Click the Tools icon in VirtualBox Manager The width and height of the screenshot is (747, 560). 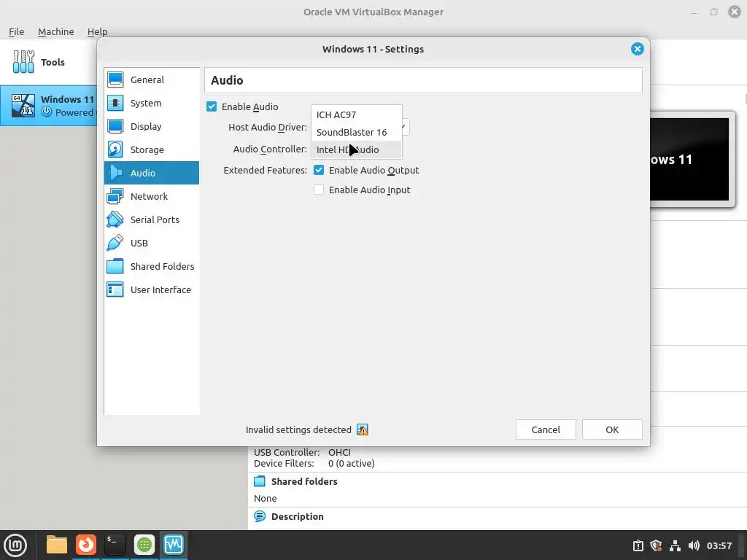23,62
